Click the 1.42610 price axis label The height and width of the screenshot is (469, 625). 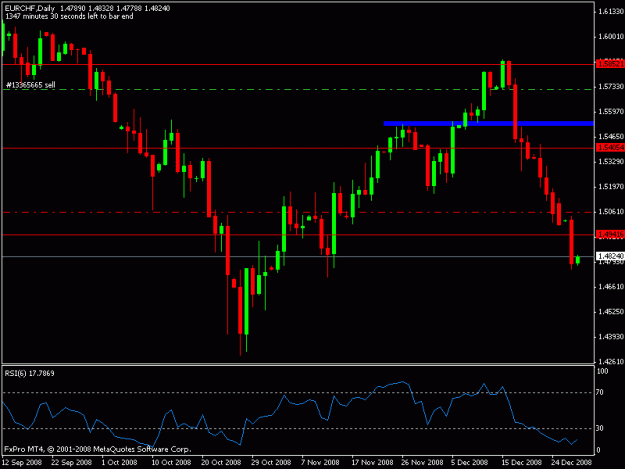tap(611, 361)
